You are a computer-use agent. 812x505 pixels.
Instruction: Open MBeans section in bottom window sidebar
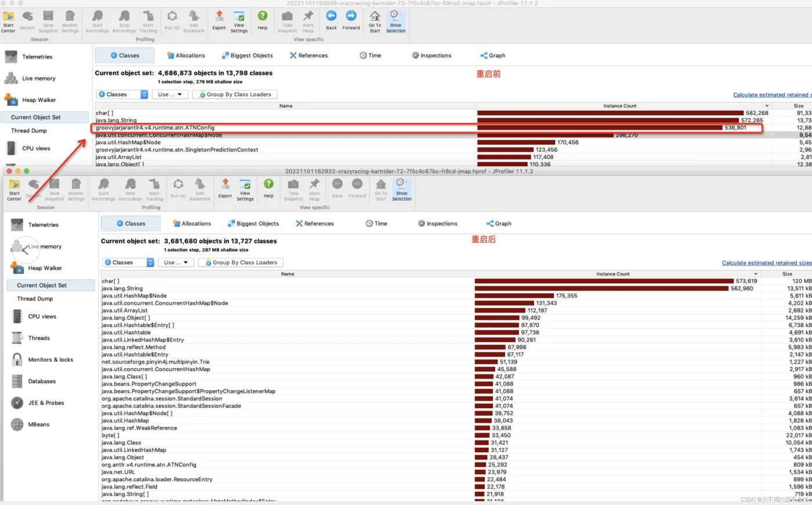point(38,424)
